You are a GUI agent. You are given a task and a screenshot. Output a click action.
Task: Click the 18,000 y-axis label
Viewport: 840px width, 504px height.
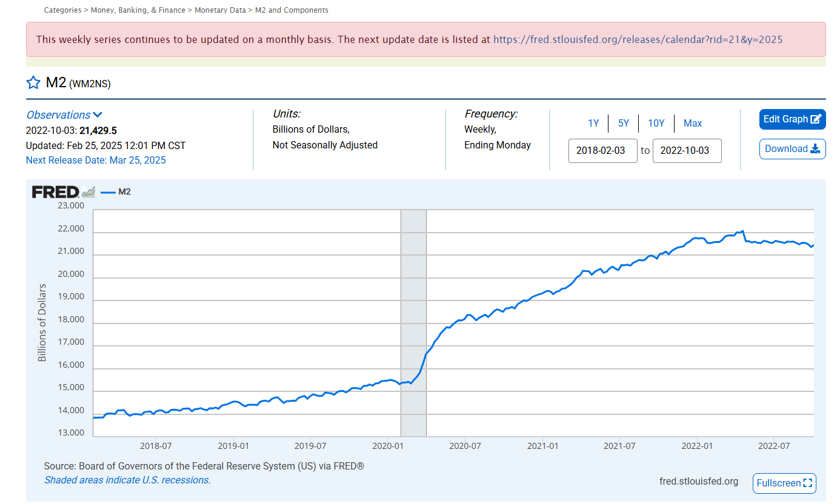(x=72, y=320)
